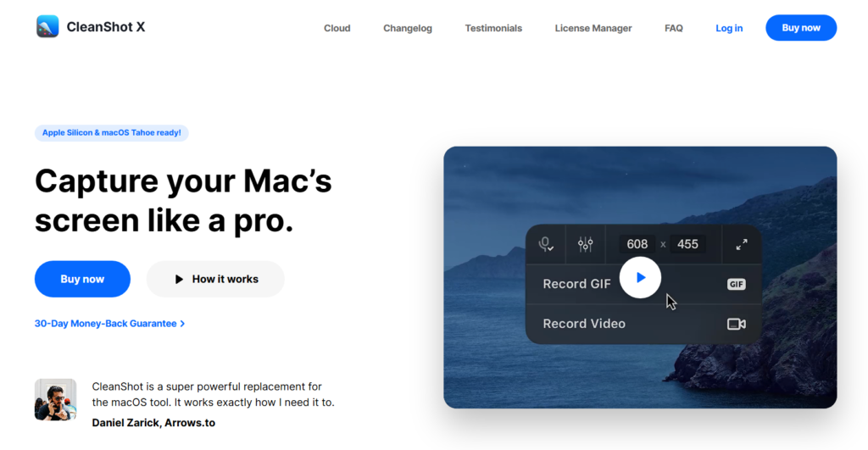Open License Manager link
This screenshot has height=450, width=868.
pos(593,28)
